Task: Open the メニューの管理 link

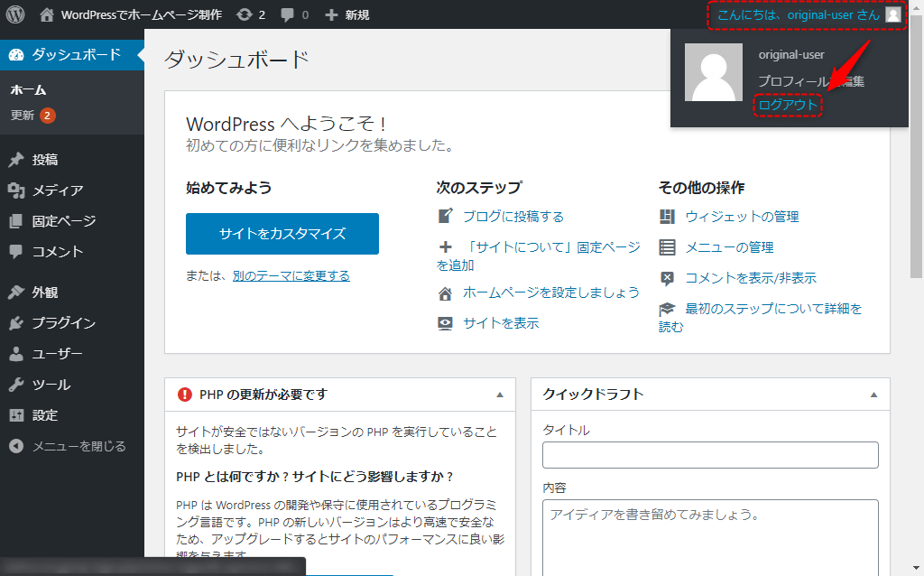Action: point(729,247)
